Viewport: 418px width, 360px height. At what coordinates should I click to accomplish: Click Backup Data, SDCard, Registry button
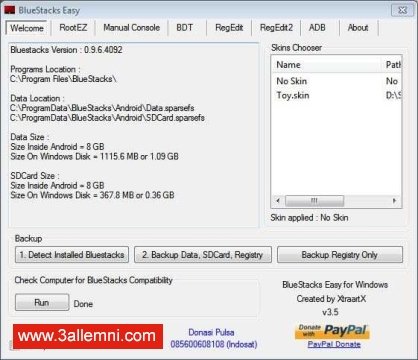[203, 255]
